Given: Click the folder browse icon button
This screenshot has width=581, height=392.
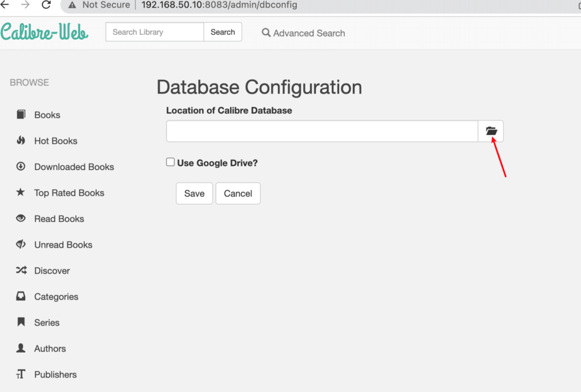Looking at the screenshot, I should coord(491,131).
